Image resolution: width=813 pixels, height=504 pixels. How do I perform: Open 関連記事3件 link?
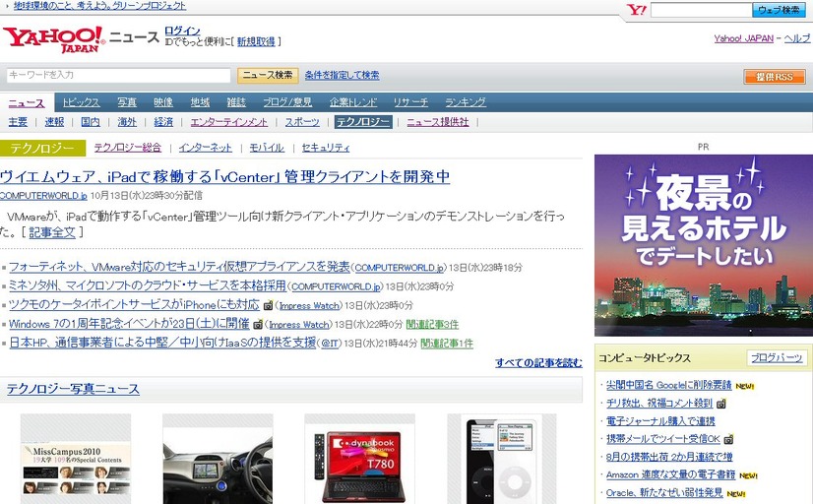point(432,325)
